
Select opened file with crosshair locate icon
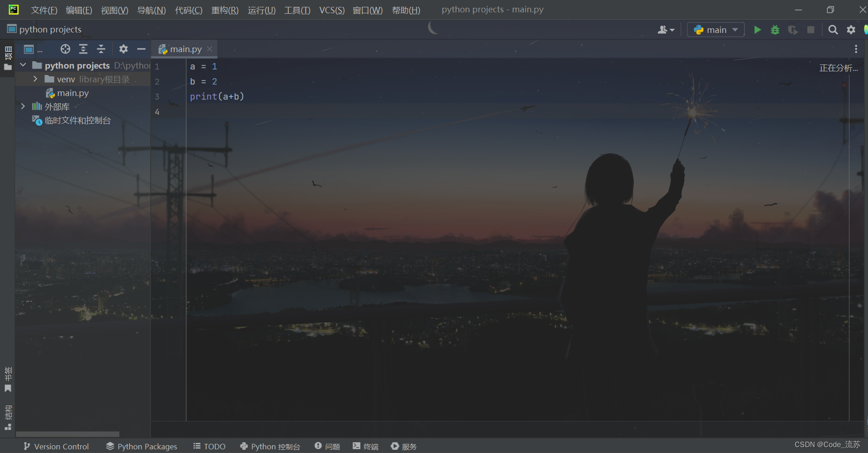65,49
